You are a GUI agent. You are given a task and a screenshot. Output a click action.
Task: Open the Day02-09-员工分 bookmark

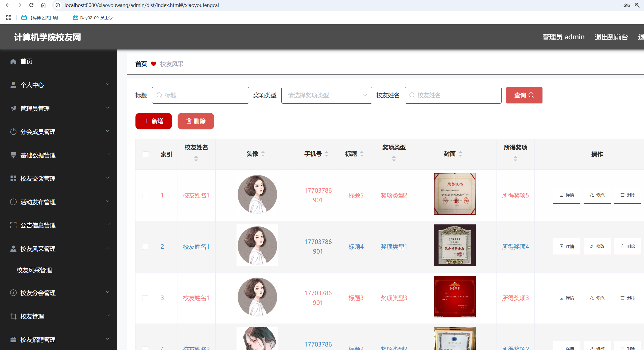(94, 18)
